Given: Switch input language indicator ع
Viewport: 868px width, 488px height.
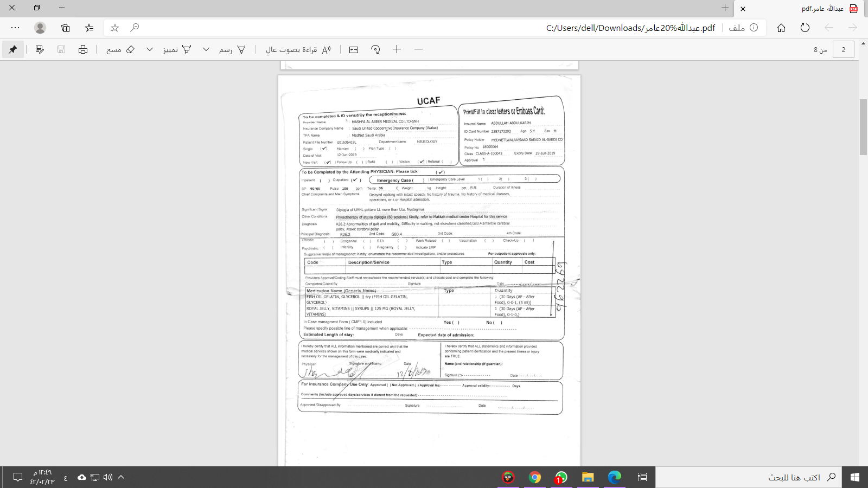Looking at the screenshot, I should tap(66, 478).
